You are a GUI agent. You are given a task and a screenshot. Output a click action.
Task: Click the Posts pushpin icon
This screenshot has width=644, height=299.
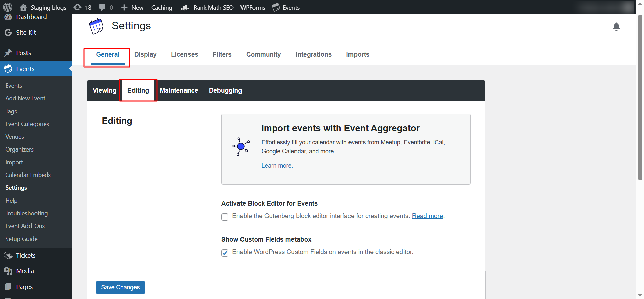(x=8, y=53)
